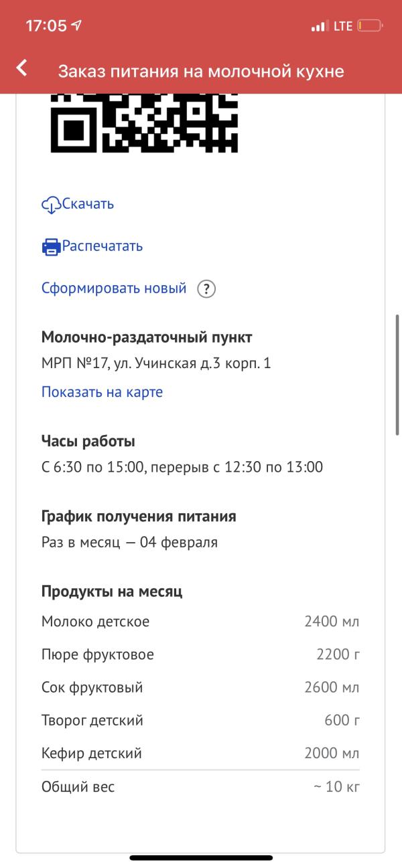Open Показать на карте link
402x868 pixels.
[102, 392]
